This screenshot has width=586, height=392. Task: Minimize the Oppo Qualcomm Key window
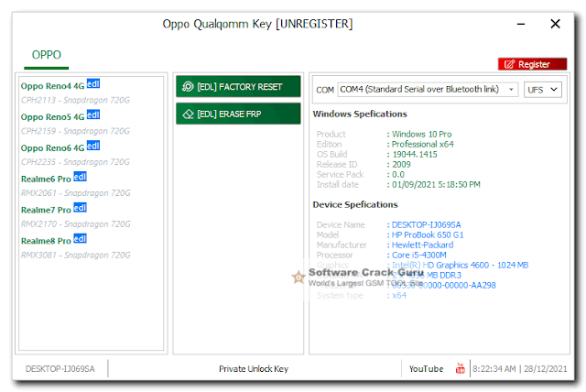pyautogui.click(x=521, y=25)
